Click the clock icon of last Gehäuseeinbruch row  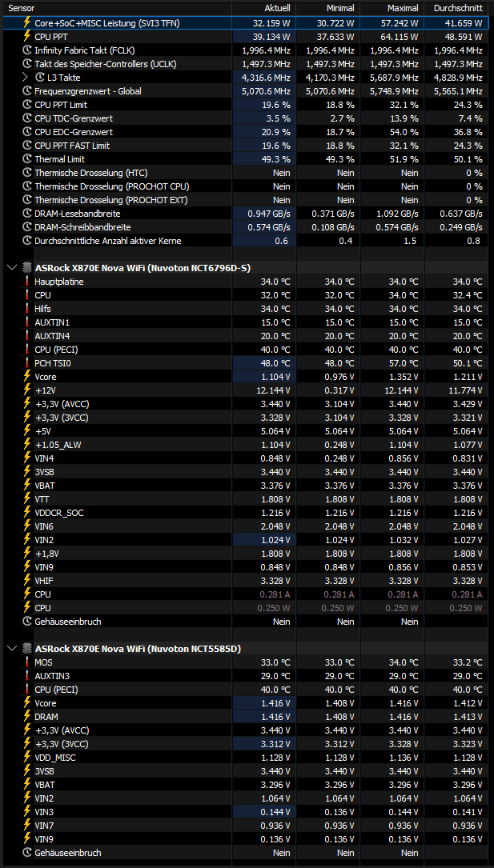pos(26,853)
